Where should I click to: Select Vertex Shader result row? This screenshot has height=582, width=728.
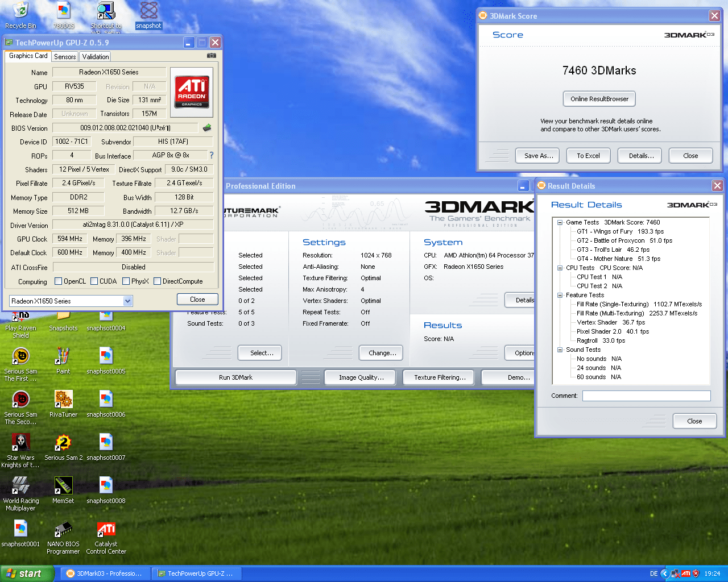[x=610, y=322]
